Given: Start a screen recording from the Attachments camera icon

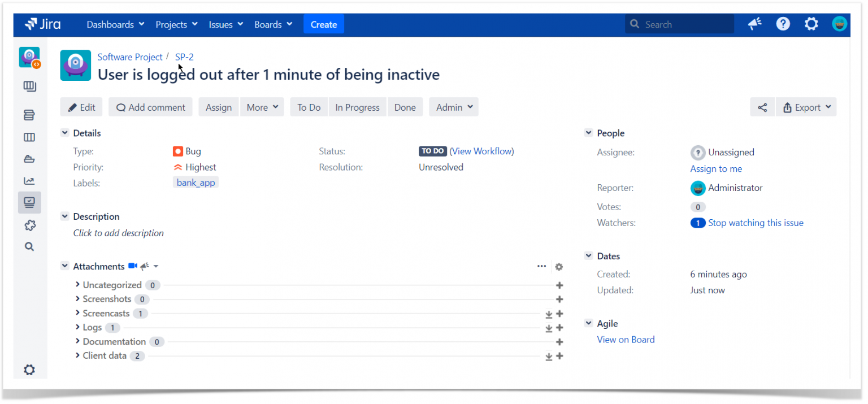Looking at the screenshot, I should [x=134, y=266].
